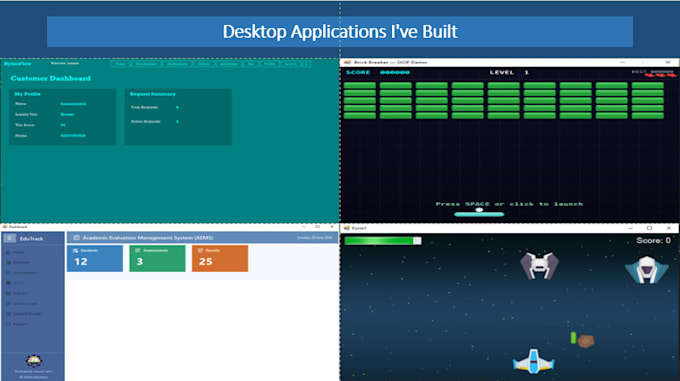Click the Students icon in EduTrack sidebar
The width and height of the screenshot is (680, 381).
coord(8,262)
